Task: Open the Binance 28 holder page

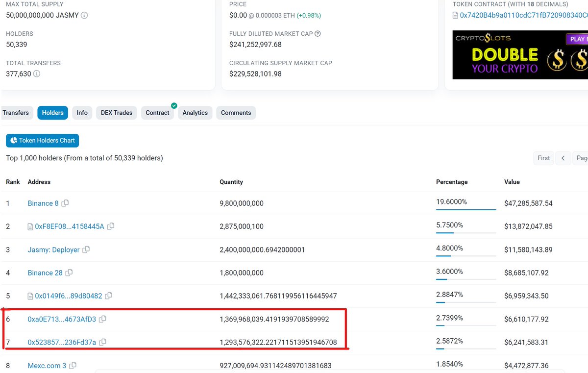Action: pyautogui.click(x=44, y=273)
